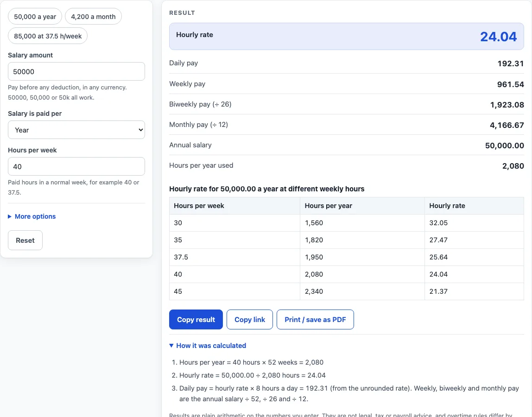Select the Annual salary value 50,000.00
Viewport: 532px width, 417px height.
505,145
